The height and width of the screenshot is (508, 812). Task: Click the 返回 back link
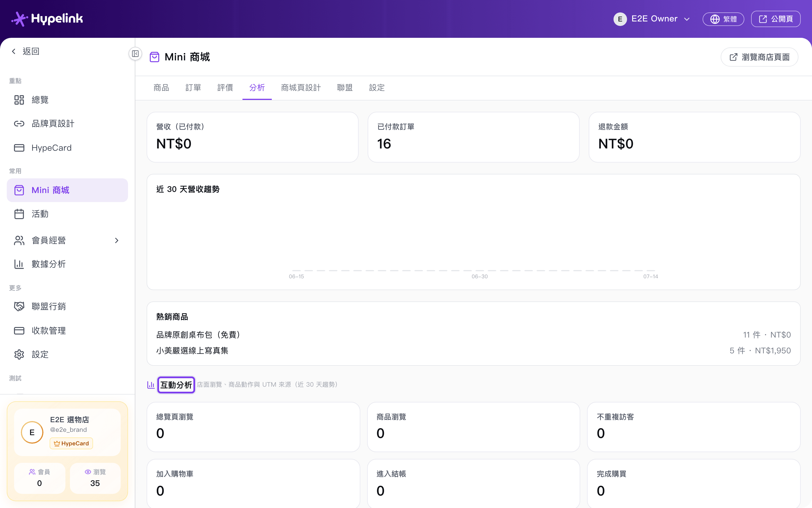pos(25,51)
